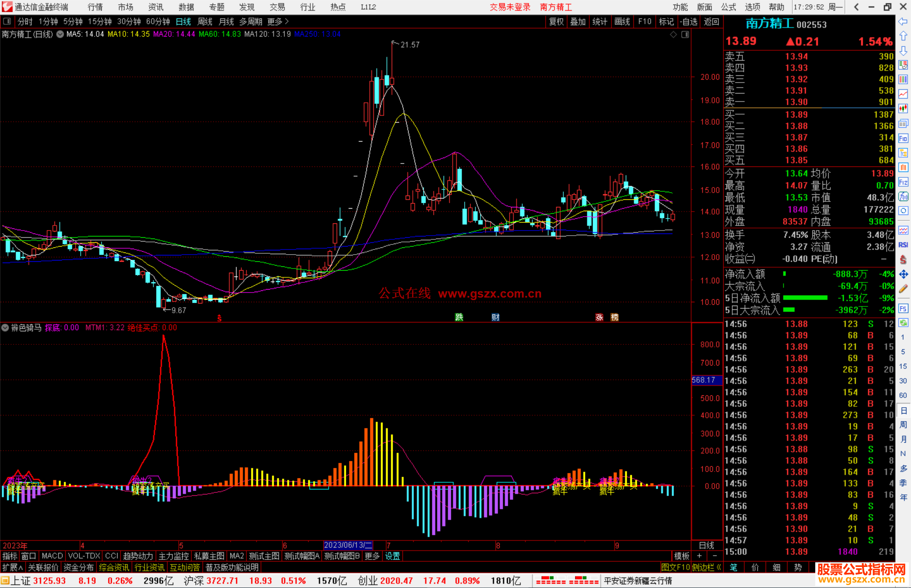Click the left back arrow sidebar icon
Viewport: 911px width, 588px height.
click(903, 21)
